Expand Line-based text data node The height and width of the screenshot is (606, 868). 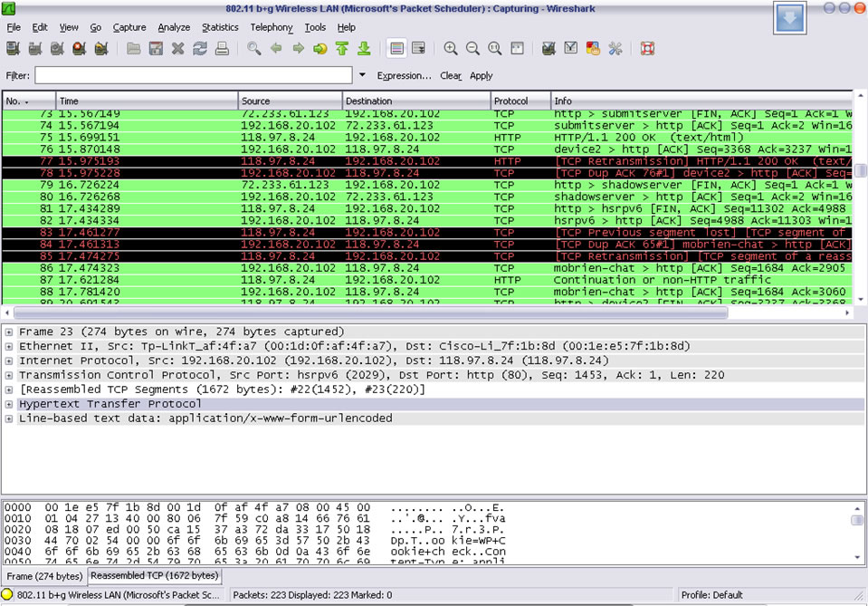(x=9, y=418)
